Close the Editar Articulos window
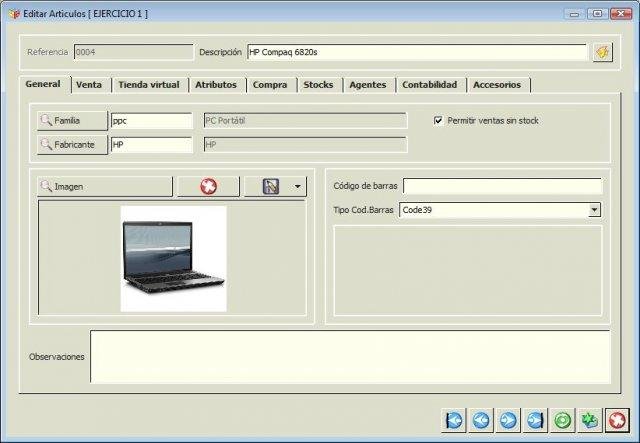Viewport: 640px width, 443px height. click(621, 14)
